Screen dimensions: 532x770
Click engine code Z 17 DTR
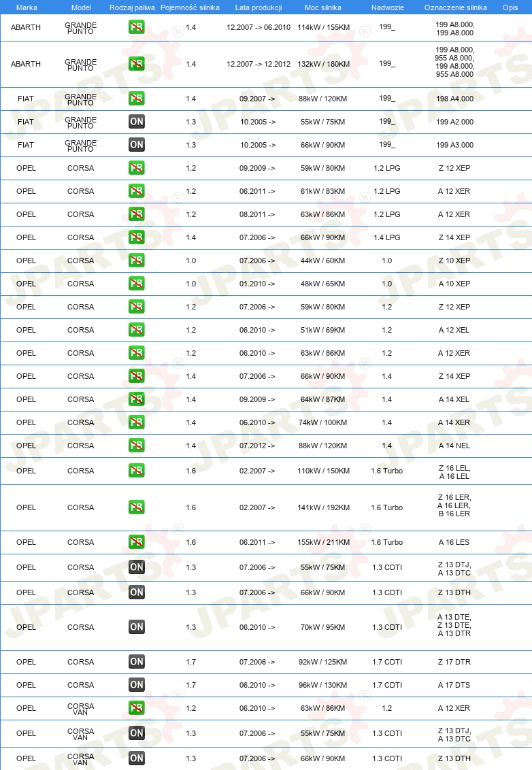click(454, 662)
